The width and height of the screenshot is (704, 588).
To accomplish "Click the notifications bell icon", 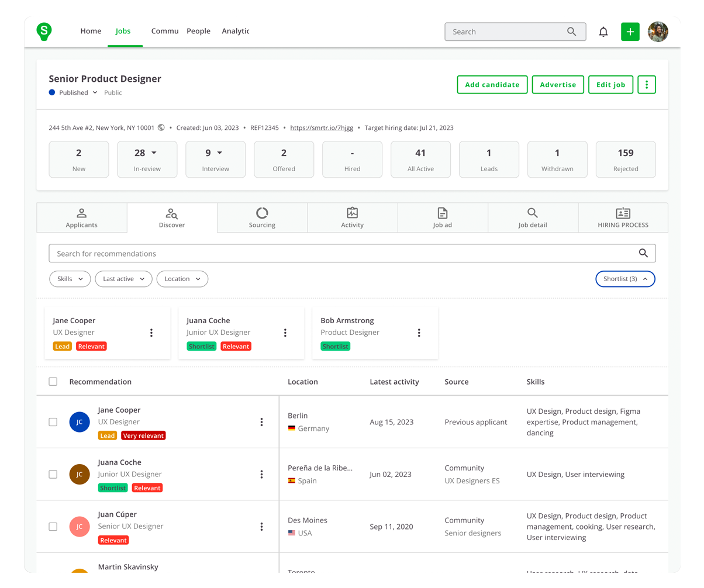I will click(603, 32).
